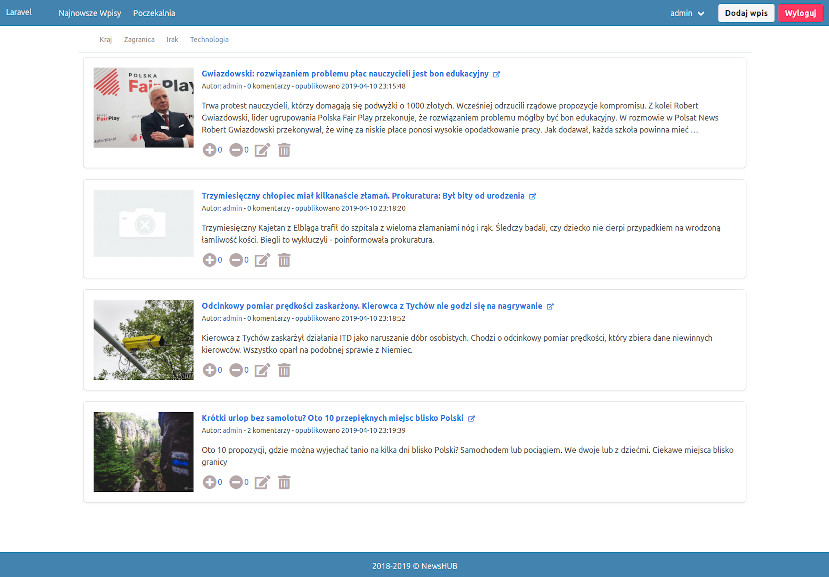Edit the Odcinkowy pomiar prędkości article
This screenshot has width=829, height=577.
[x=262, y=370]
